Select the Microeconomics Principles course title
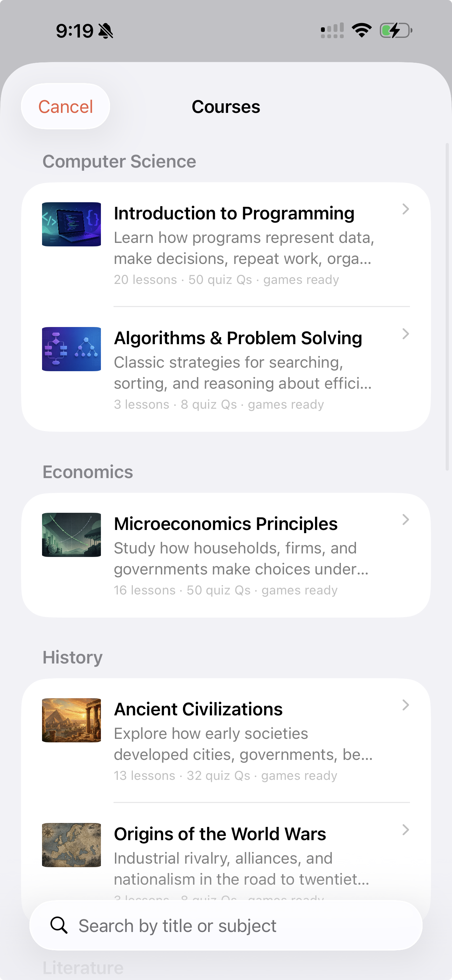The width and height of the screenshot is (452, 980). tap(226, 524)
